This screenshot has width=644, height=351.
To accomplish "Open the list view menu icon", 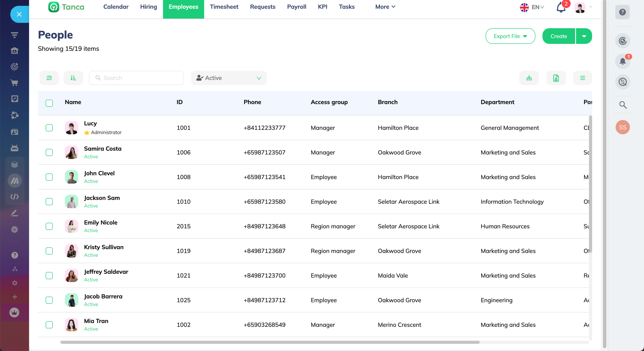I will coord(582,78).
